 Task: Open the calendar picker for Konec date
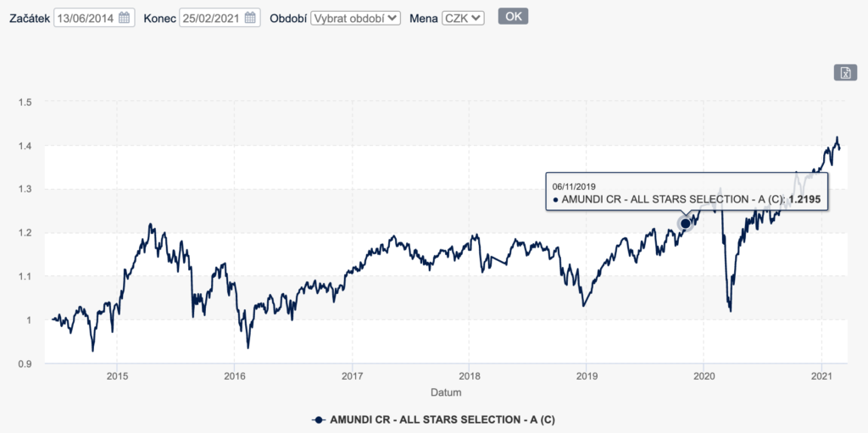(x=250, y=18)
